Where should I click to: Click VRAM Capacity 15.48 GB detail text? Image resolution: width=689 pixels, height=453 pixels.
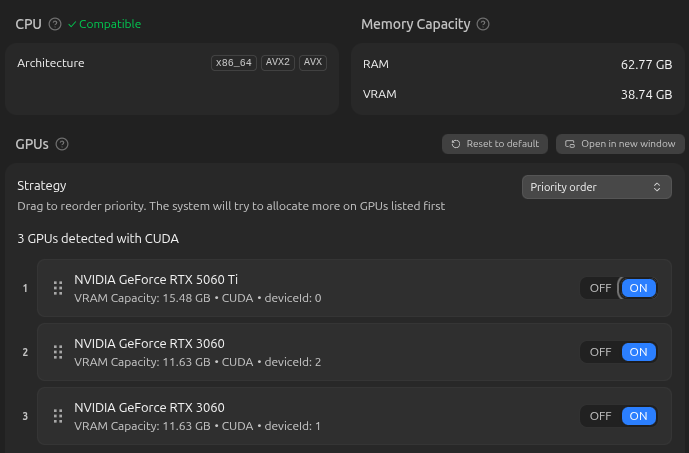[142, 298]
